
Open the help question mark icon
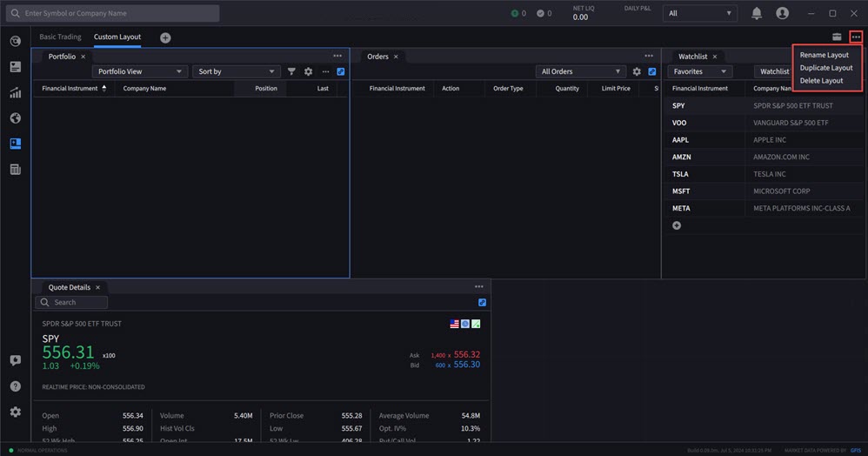(15, 386)
